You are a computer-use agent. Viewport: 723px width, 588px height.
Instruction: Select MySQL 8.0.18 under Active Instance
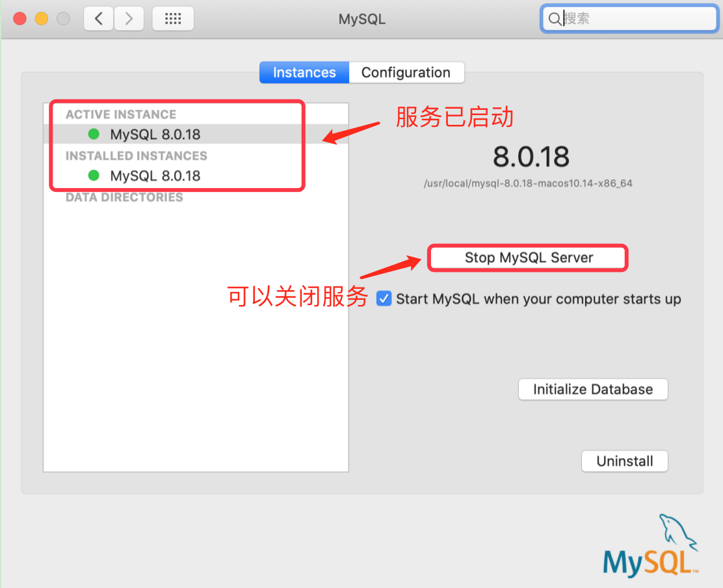pyautogui.click(x=196, y=134)
